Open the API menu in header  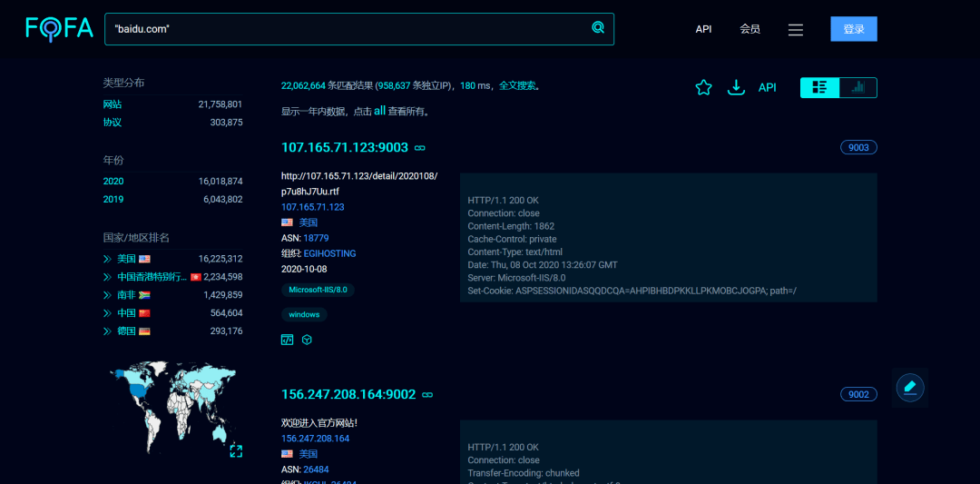(x=703, y=29)
